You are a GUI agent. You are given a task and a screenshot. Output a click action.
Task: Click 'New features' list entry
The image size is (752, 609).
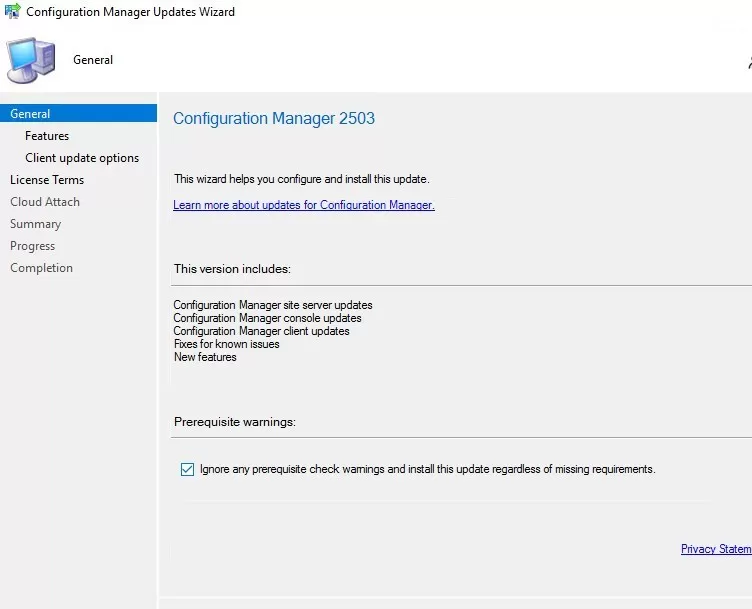point(205,357)
